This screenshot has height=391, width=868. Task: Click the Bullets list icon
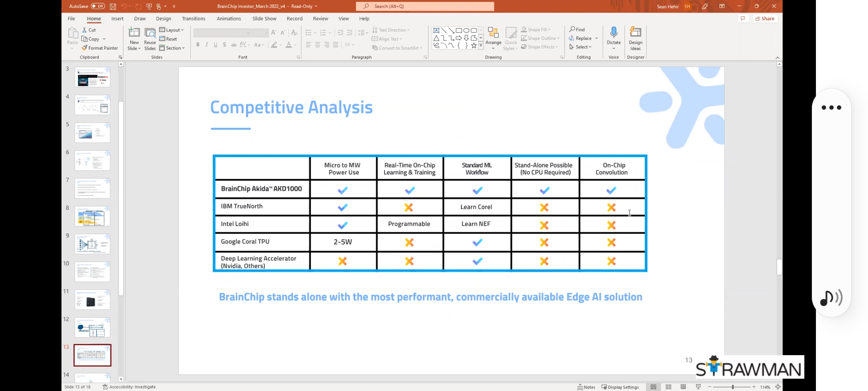tap(308, 33)
